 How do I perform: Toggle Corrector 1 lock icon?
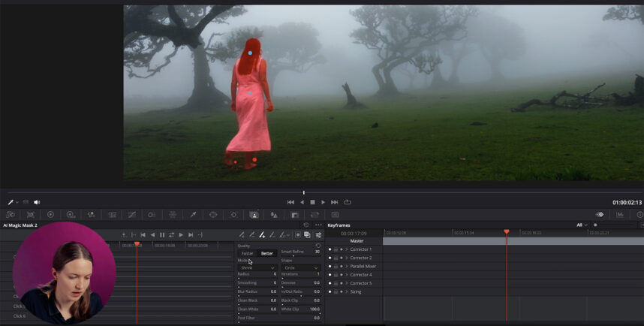tap(336, 249)
